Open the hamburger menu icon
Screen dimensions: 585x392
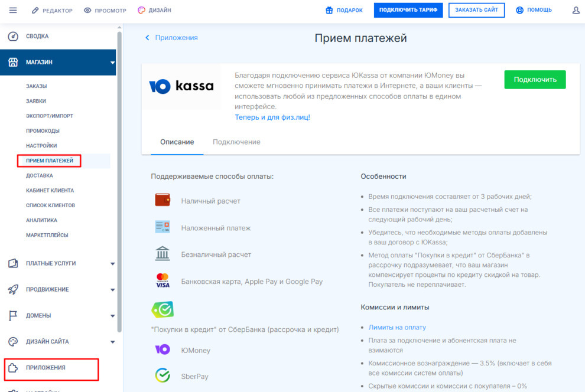(x=13, y=10)
